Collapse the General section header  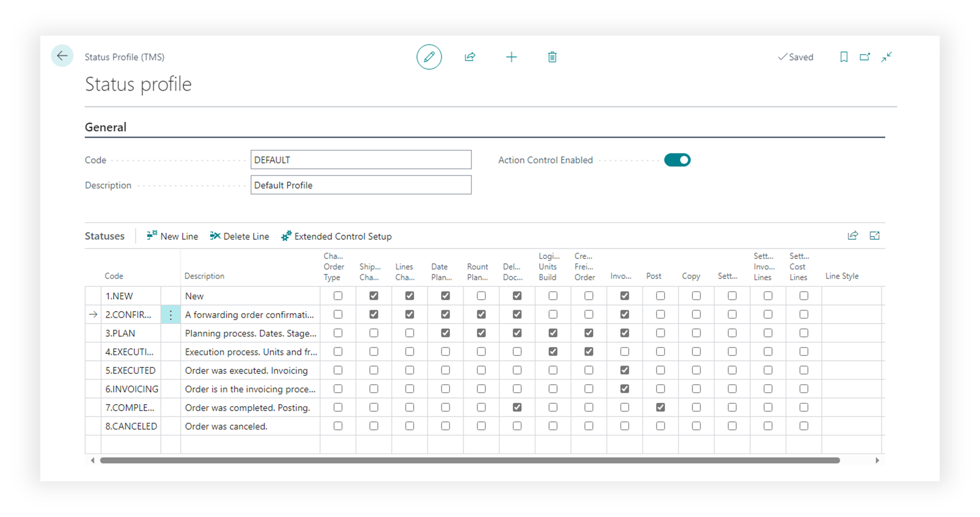tap(105, 127)
